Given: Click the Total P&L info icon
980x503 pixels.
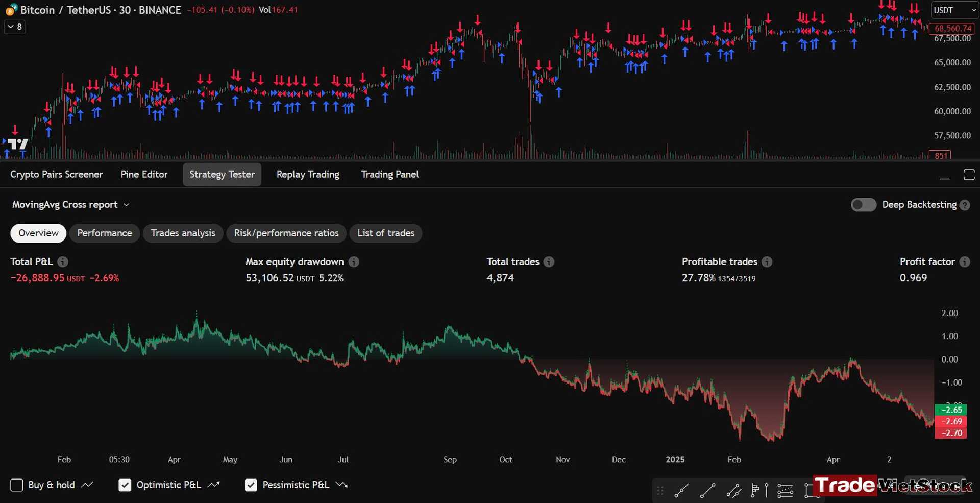Looking at the screenshot, I should click(x=63, y=261).
